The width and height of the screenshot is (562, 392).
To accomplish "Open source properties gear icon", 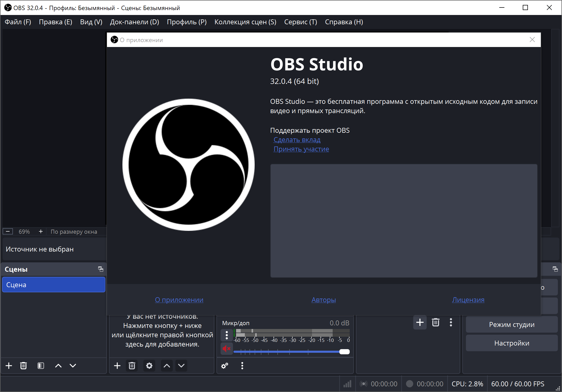I will tap(149, 366).
